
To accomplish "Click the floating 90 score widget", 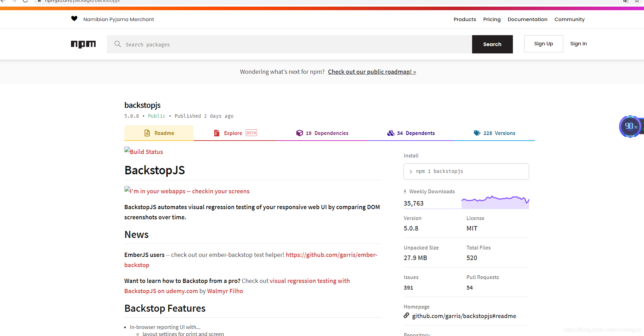I will coord(630,126).
